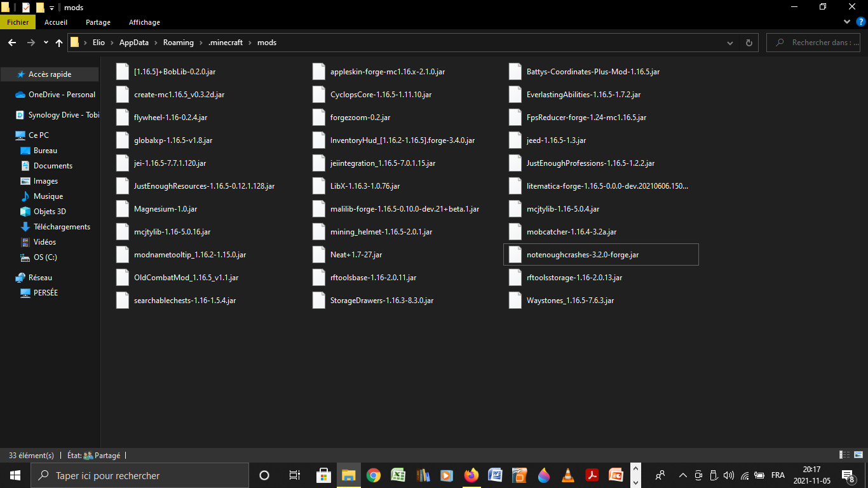Switch to large icons view in status bar
The width and height of the screenshot is (868, 488).
coord(860,455)
